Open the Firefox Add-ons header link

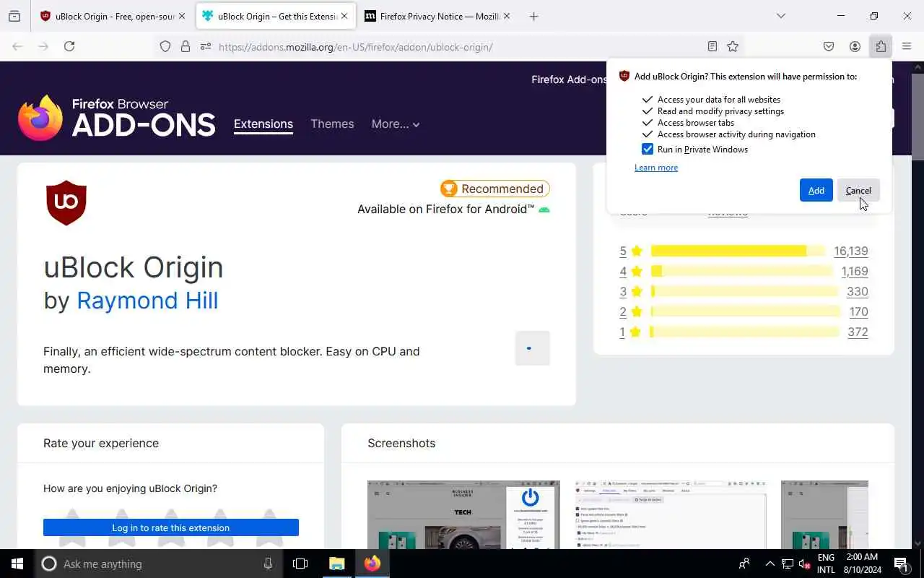pos(569,79)
